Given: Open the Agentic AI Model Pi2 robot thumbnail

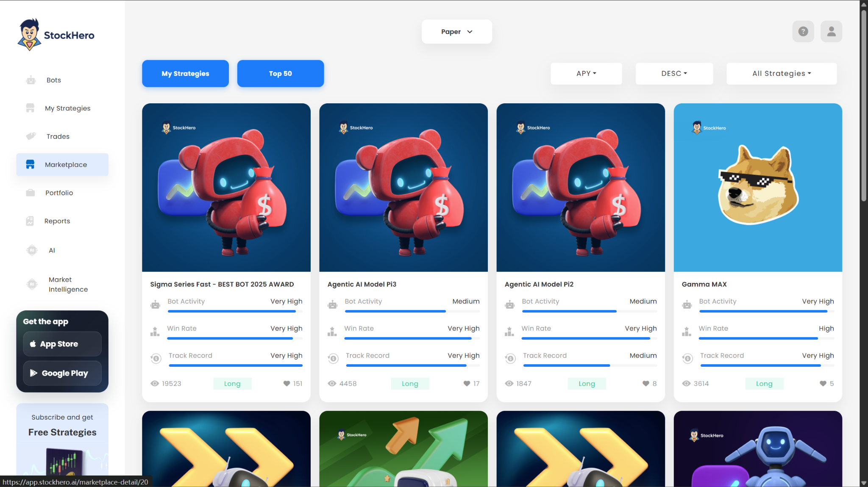Looking at the screenshot, I should pyautogui.click(x=580, y=188).
